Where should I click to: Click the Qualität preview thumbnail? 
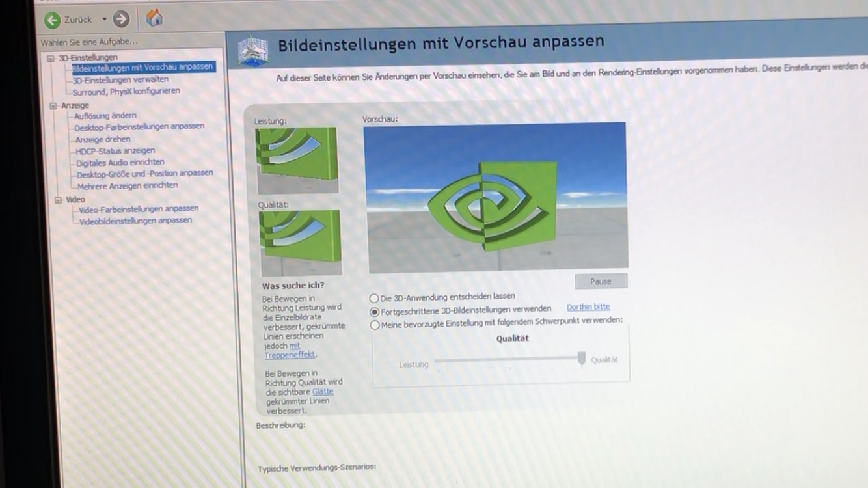point(300,243)
